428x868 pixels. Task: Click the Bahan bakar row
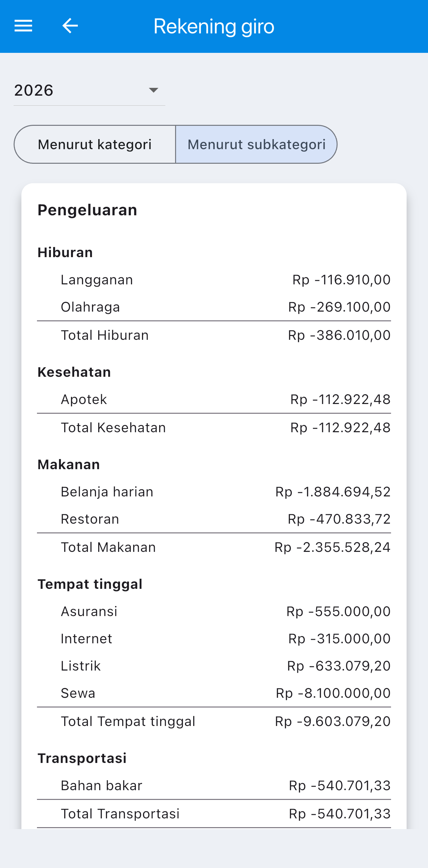(x=214, y=786)
